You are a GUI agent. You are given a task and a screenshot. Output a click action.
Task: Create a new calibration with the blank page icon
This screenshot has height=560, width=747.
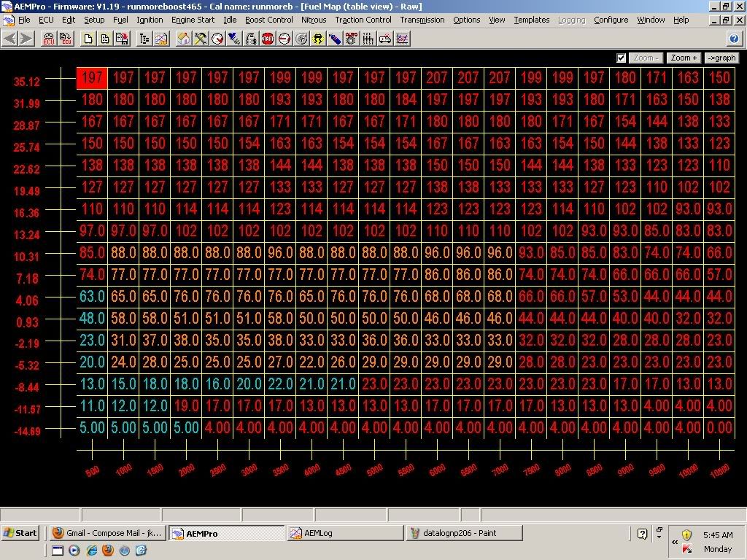click(x=88, y=39)
